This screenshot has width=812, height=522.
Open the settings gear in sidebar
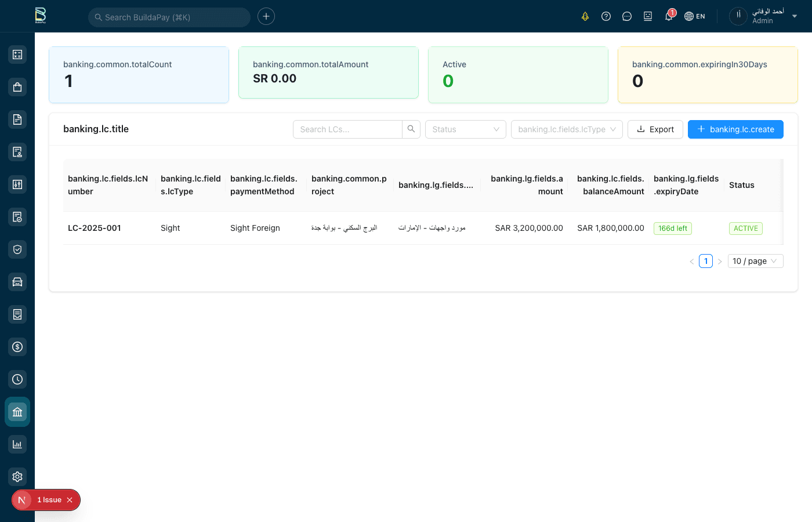(17, 477)
